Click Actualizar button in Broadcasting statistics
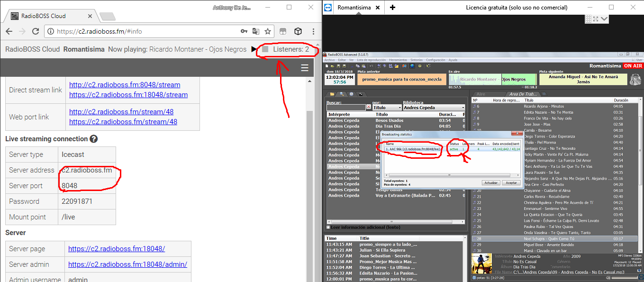The width and height of the screenshot is (644, 282). (x=490, y=182)
